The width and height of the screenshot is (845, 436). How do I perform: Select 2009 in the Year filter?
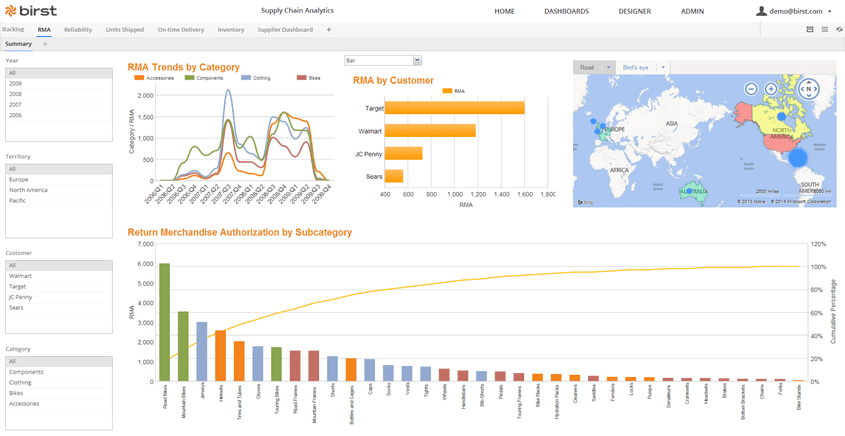coord(59,84)
